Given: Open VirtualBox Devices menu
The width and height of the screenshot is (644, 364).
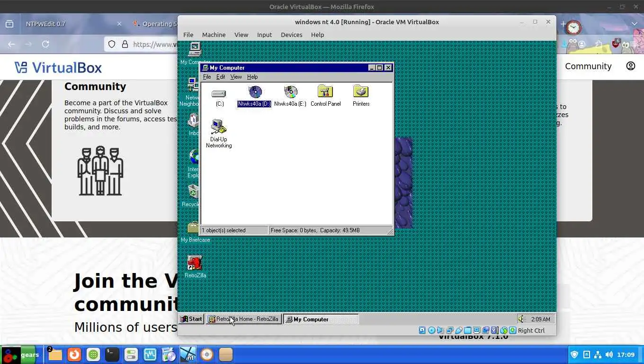Looking at the screenshot, I should tap(291, 35).
